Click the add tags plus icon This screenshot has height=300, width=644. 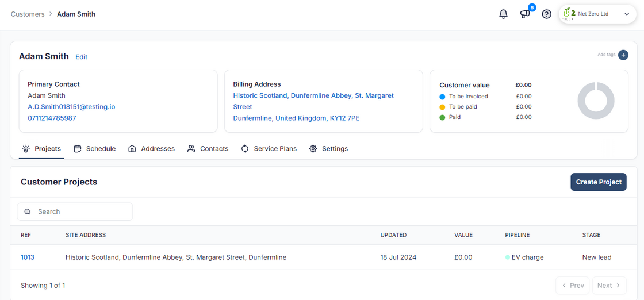[623, 55]
